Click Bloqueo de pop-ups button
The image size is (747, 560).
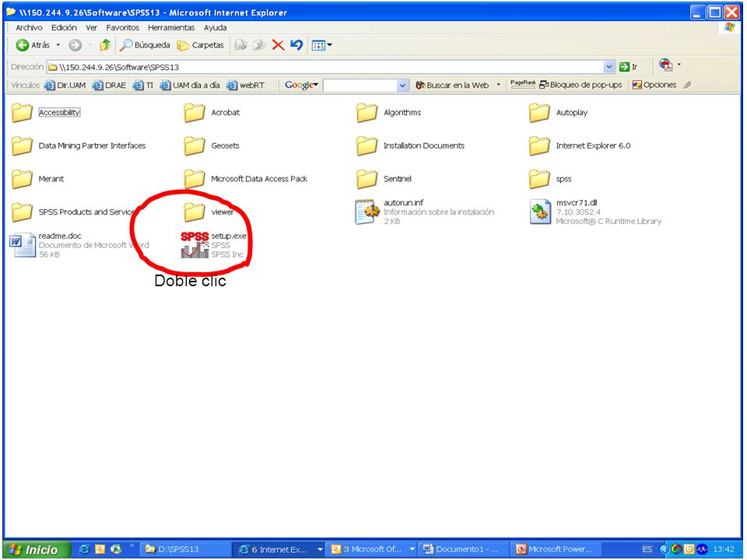tap(580, 86)
